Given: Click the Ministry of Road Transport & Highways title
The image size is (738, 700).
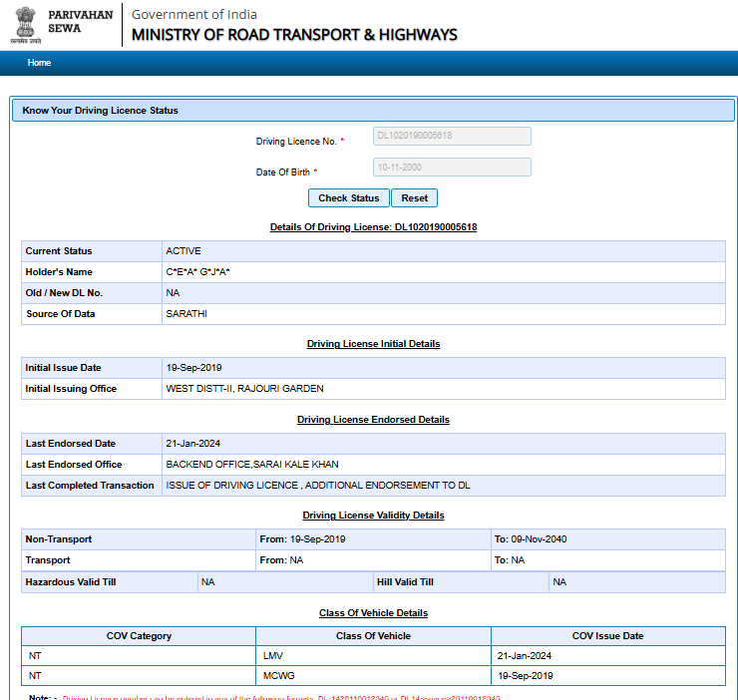Looking at the screenshot, I should tap(294, 35).
